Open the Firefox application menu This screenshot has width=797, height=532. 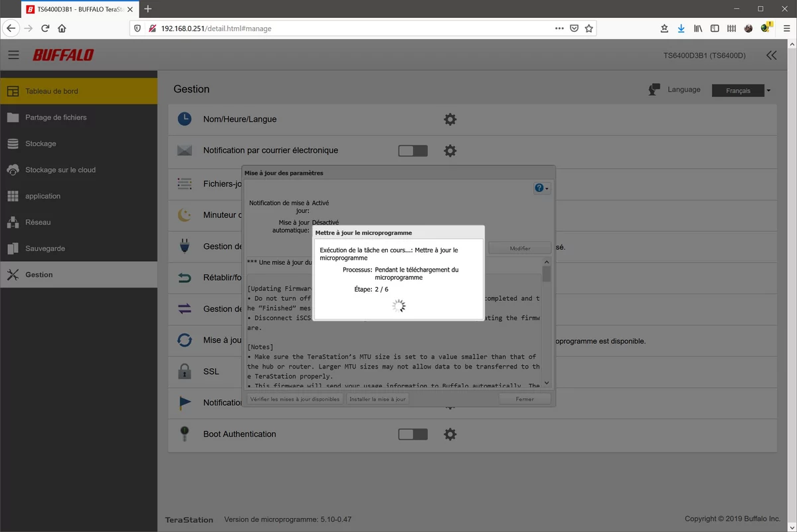[786, 29]
